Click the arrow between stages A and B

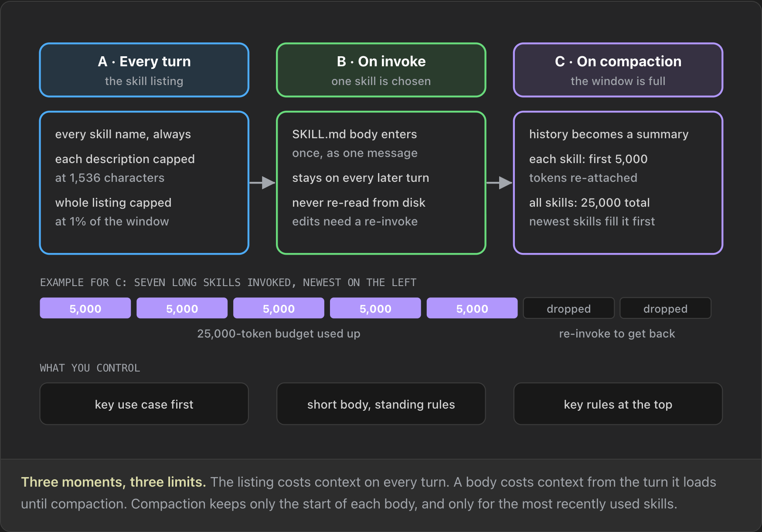(x=262, y=183)
